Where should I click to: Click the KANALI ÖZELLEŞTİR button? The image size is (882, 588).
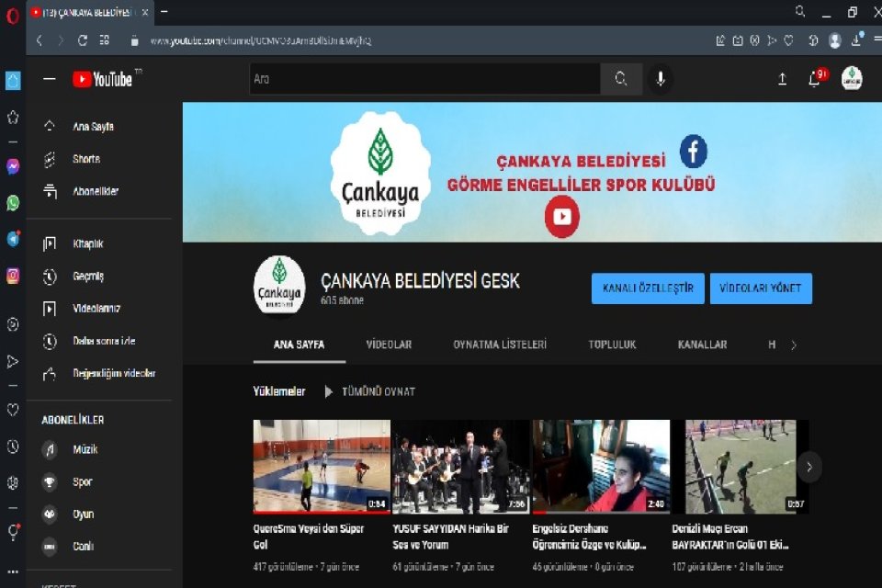coord(648,288)
